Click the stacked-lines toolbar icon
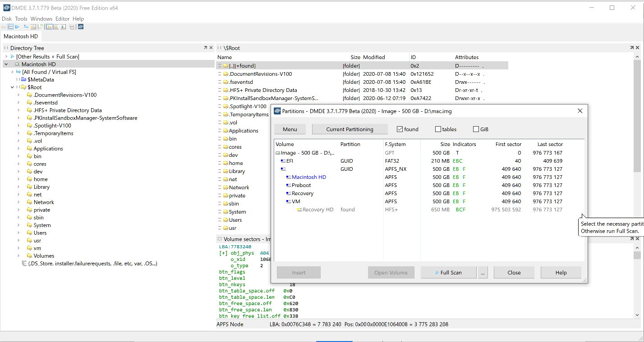 72,27
